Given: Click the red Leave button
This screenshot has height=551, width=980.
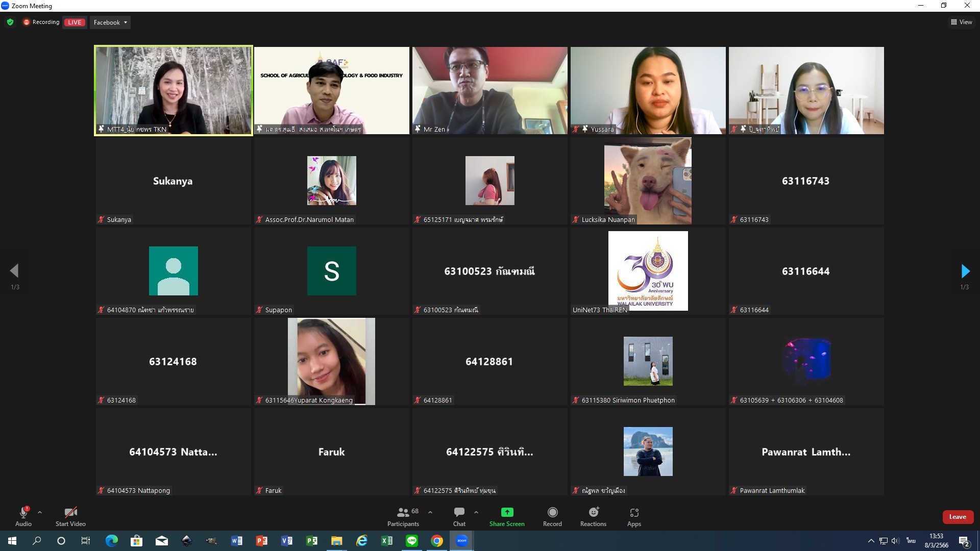Looking at the screenshot, I should (958, 517).
